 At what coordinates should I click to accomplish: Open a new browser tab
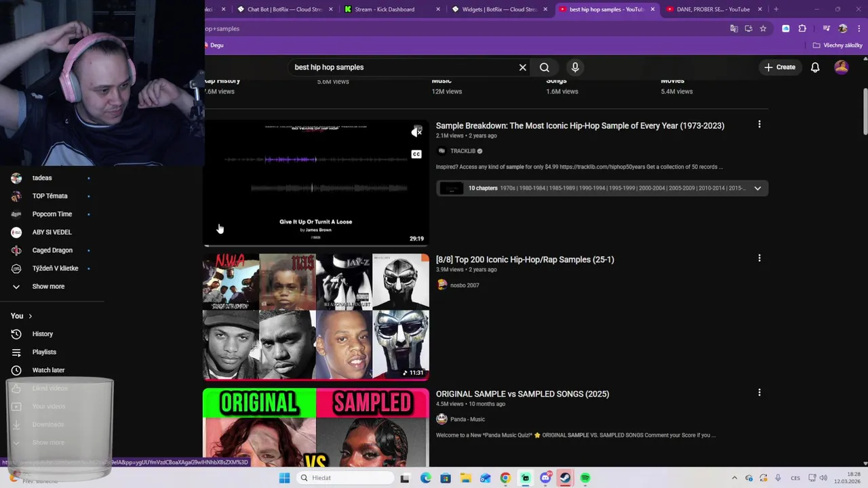pos(776,9)
